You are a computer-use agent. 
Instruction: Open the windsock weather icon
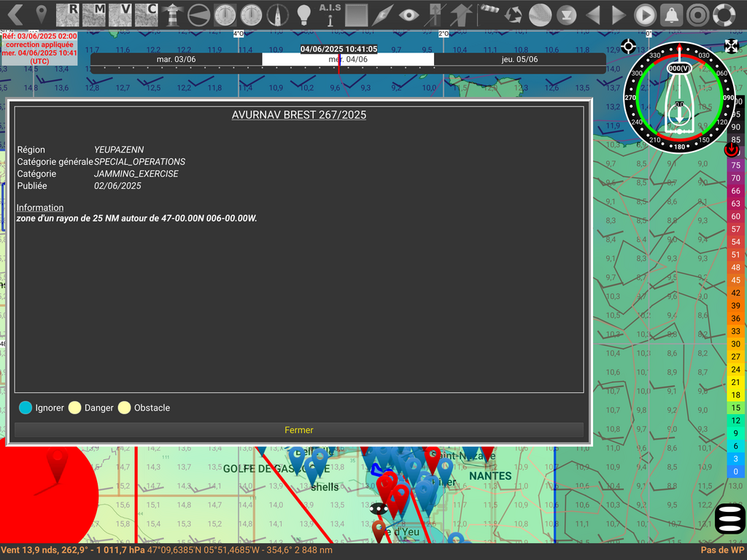pos(488,15)
